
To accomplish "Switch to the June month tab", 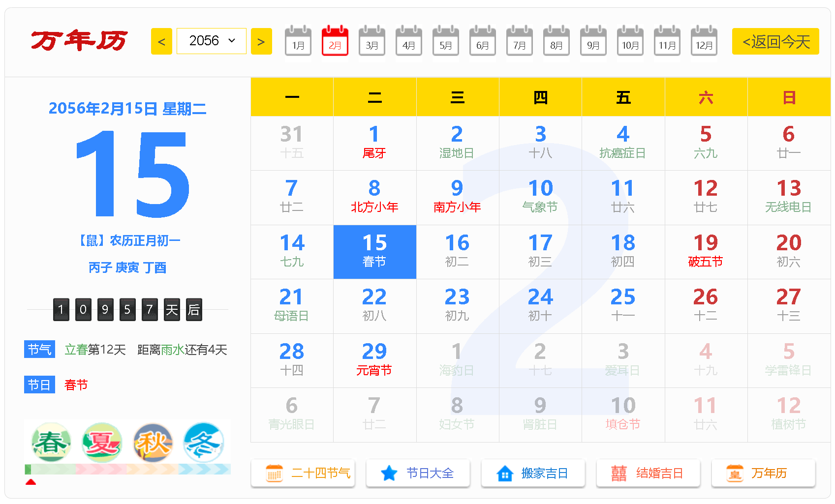I will point(483,41).
